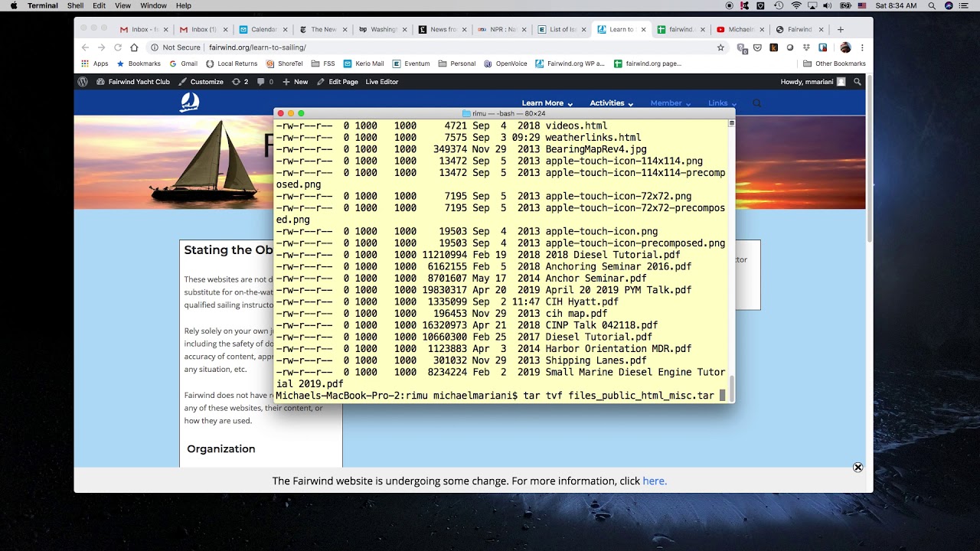Open the Kerio Mail bookmark
The height and width of the screenshot is (551, 980).
(364, 64)
